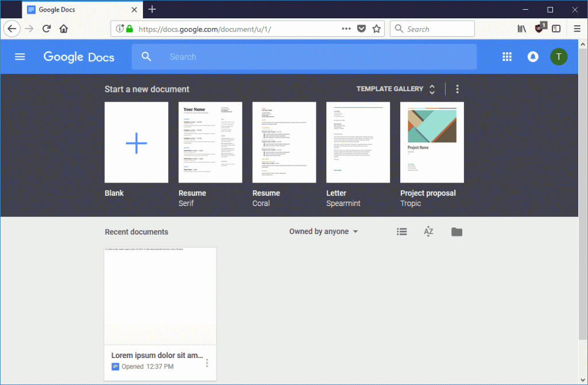Click the Start a new document heading
The image size is (588, 385).
pyautogui.click(x=147, y=89)
